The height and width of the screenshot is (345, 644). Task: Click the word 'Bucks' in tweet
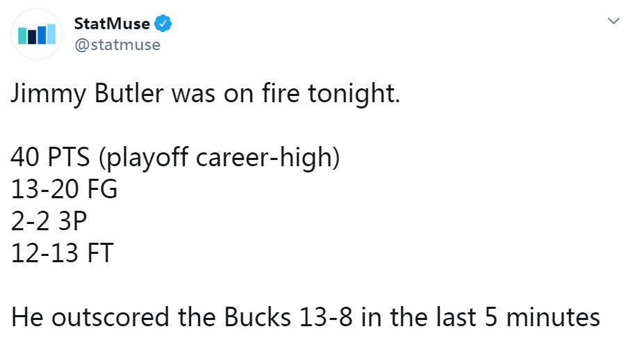click(258, 317)
